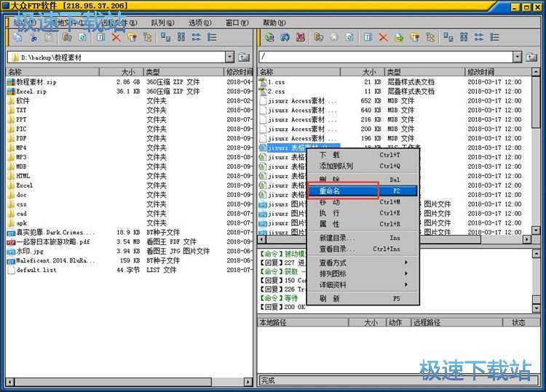Expand the 排列图标 submenu
The width and height of the screenshot is (546, 392).
362,273
